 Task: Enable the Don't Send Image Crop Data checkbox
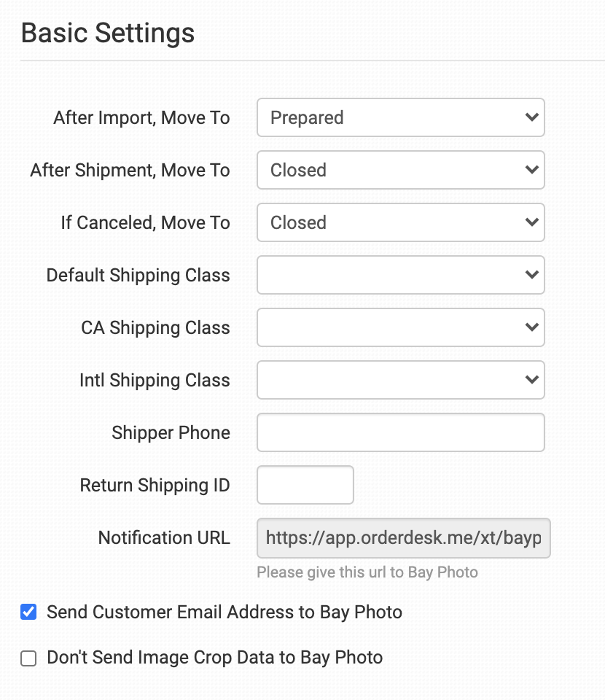point(28,658)
